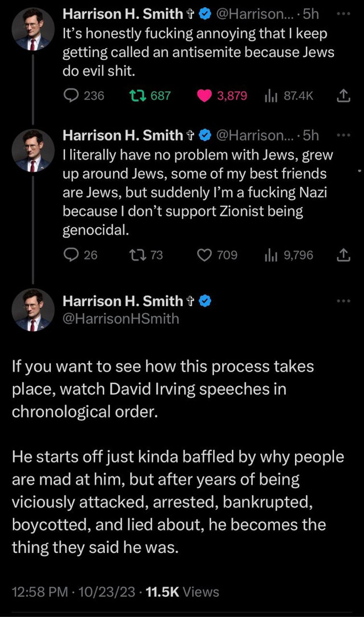364x617 pixels.
Task: Share the first tweet
Action: 344,96
